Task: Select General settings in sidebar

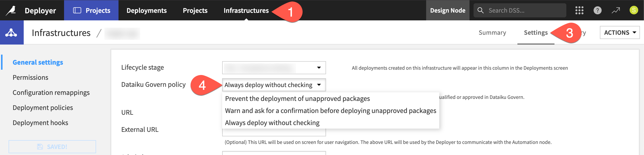Action: [38, 62]
